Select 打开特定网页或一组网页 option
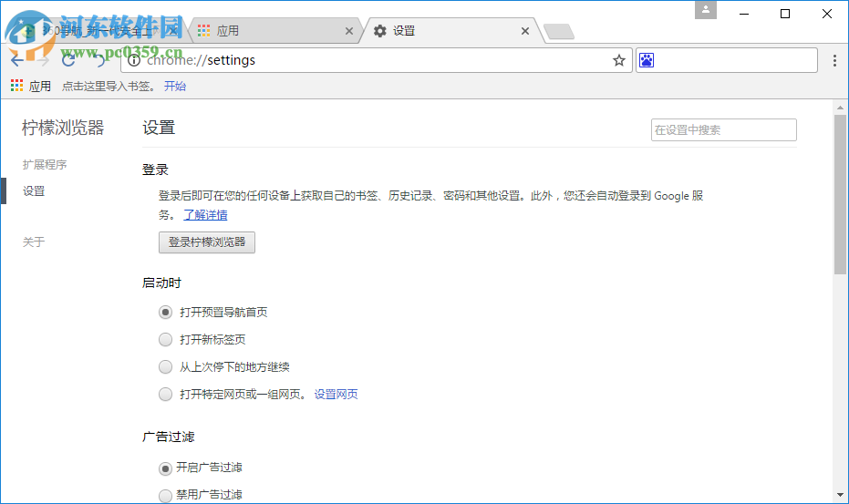This screenshot has height=504, width=849. 165,394
